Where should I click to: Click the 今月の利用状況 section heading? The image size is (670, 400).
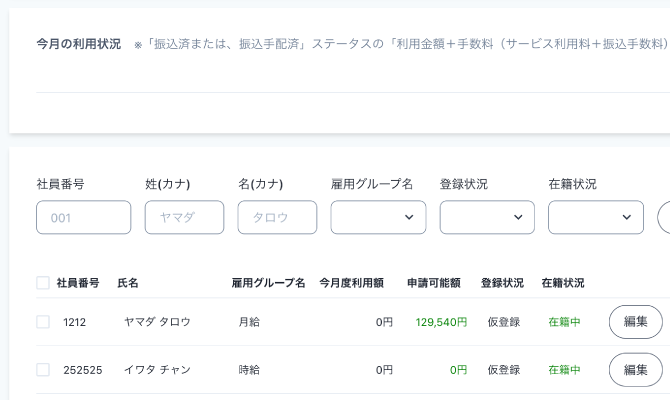click(x=78, y=44)
